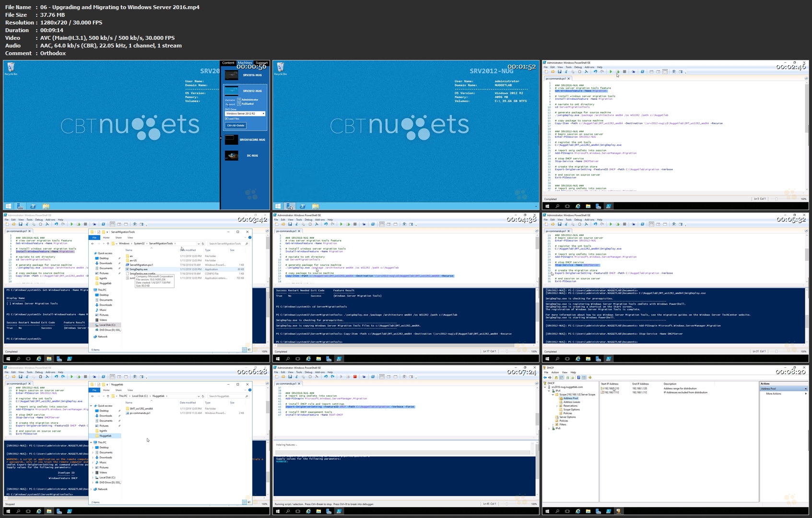
Task: Open address bar dropdown in ServerMigrationTools Explorer
Action: (x=199, y=244)
